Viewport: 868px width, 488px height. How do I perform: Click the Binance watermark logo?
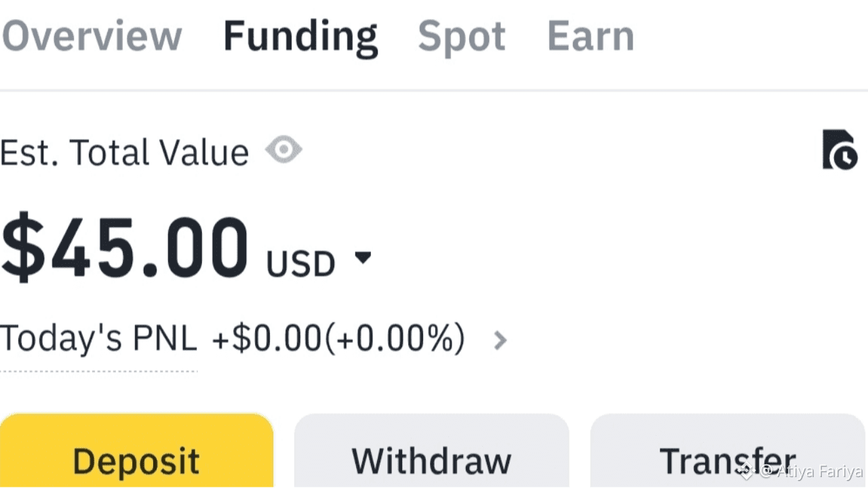click(747, 470)
